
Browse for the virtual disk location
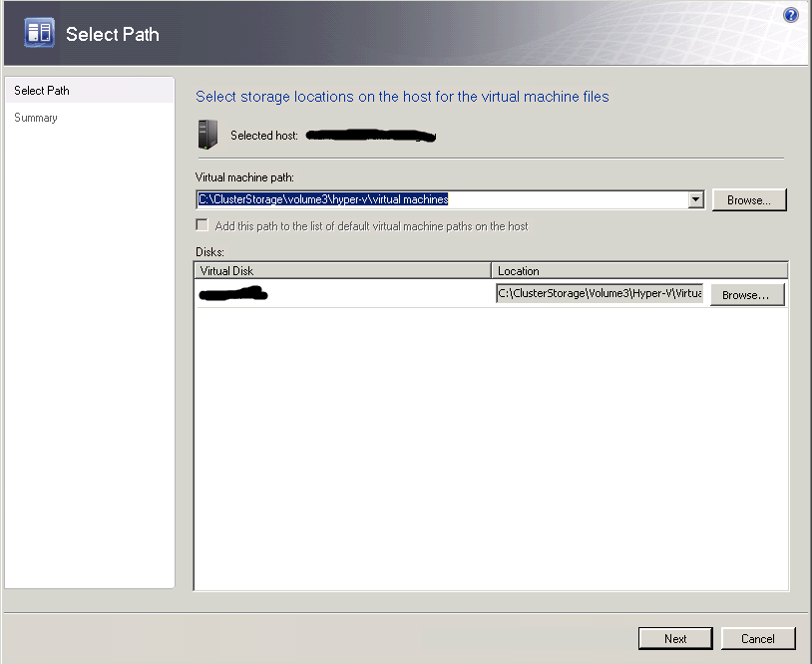point(746,295)
